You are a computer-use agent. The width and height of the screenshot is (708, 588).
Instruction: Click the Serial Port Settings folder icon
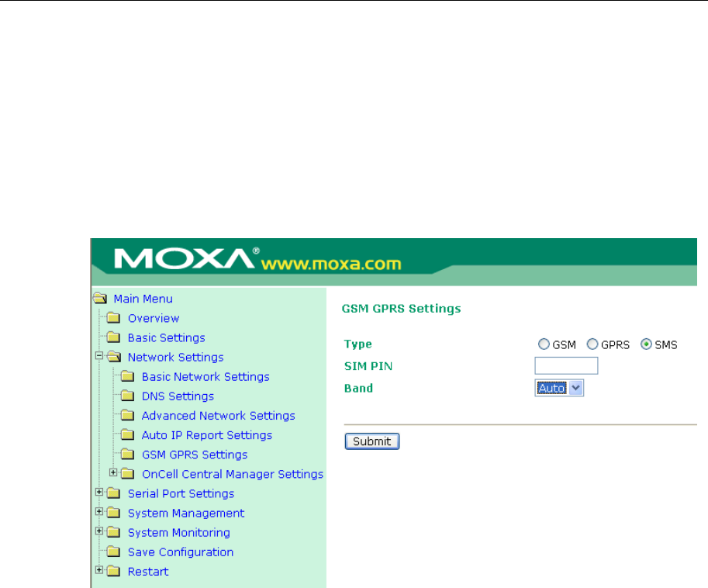pos(113,493)
